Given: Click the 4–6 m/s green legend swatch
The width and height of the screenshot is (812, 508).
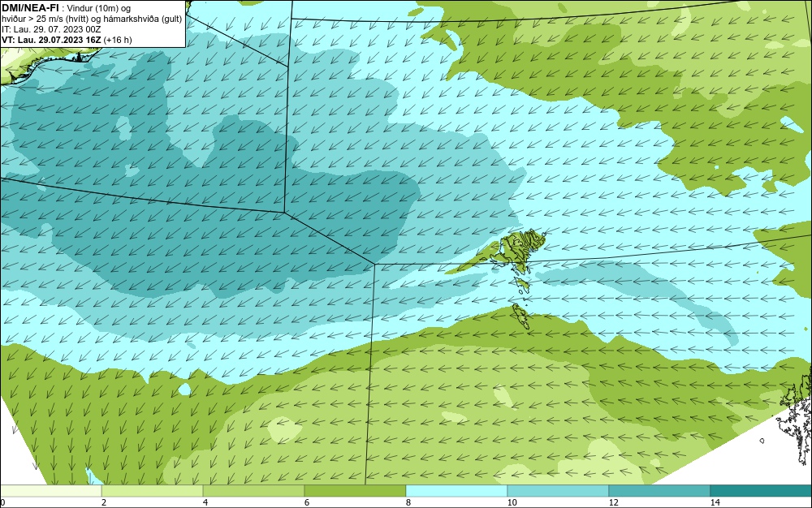Looking at the screenshot, I should pyautogui.click(x=253, y=491).
